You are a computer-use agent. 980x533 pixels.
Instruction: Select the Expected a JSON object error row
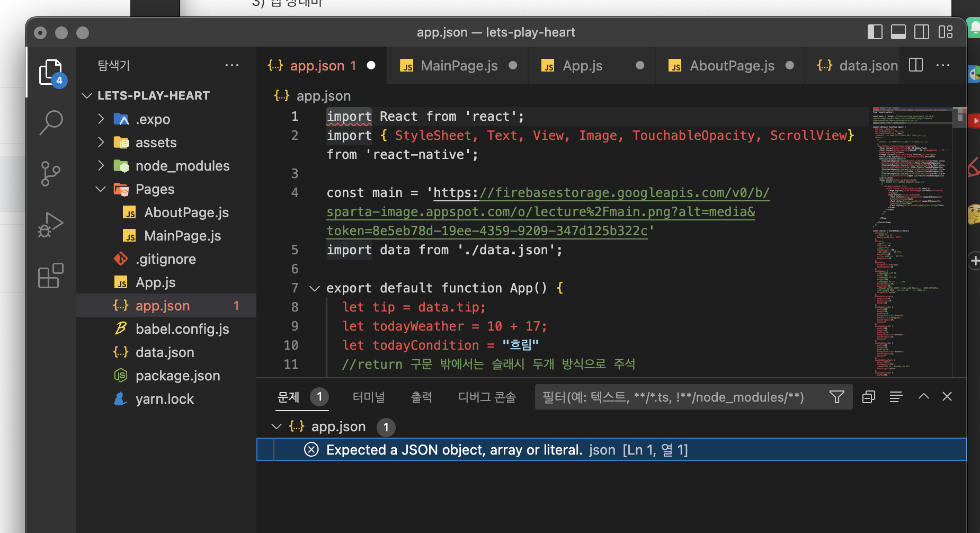pyautogui.click(x=612, y=450)
